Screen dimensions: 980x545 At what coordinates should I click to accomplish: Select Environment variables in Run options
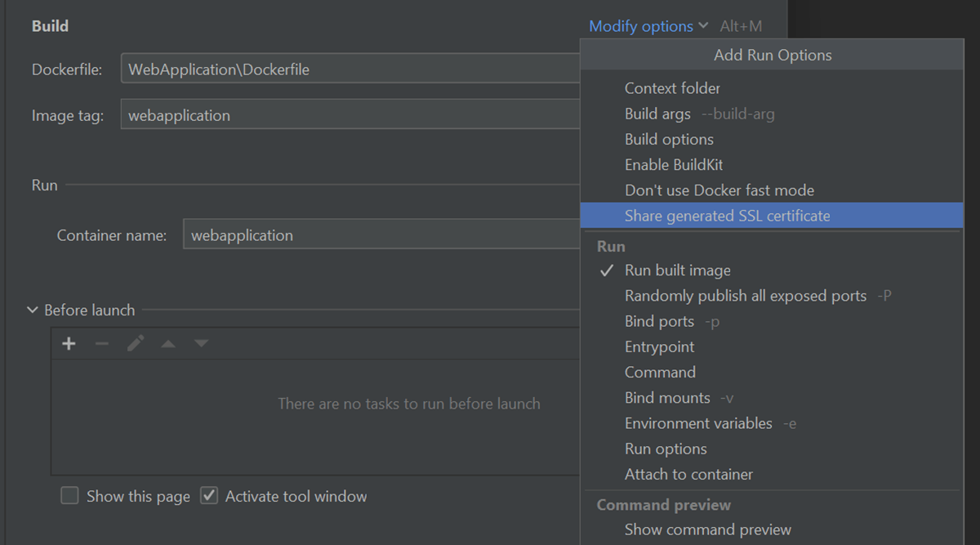(698, 423)
